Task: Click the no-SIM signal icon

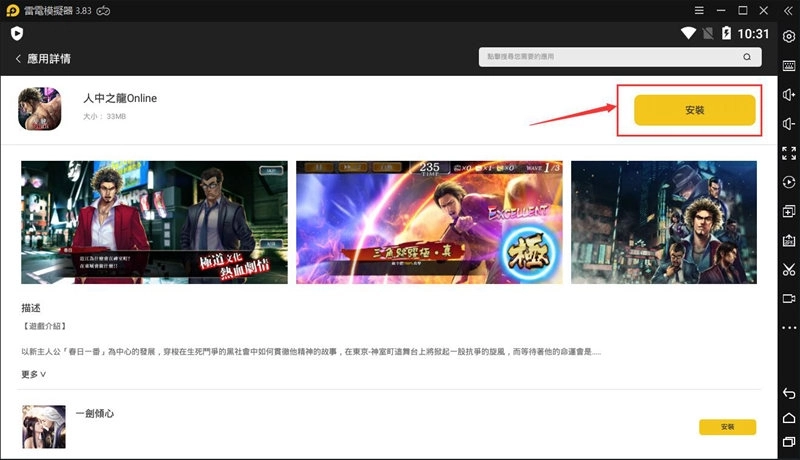Action: point(708,34)
